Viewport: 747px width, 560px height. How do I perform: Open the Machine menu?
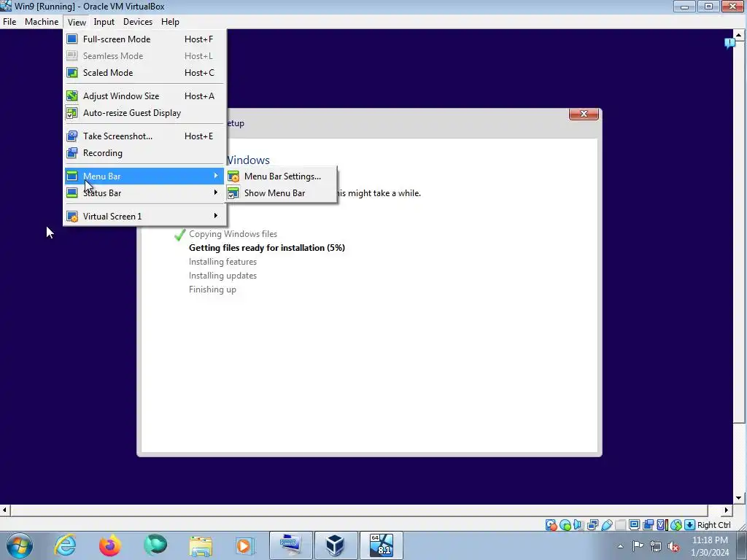coord(42,22)
